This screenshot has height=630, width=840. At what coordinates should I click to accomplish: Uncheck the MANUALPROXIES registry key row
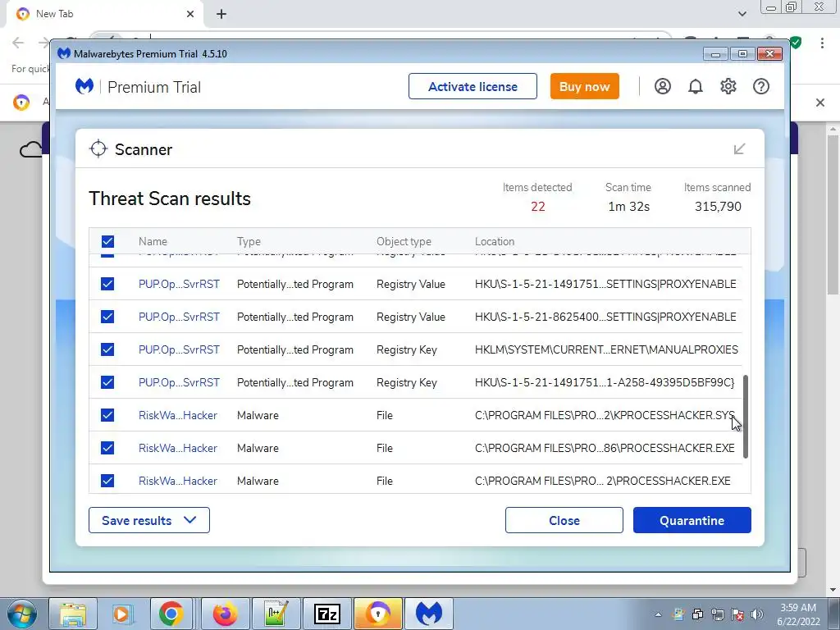pos(107,349)
